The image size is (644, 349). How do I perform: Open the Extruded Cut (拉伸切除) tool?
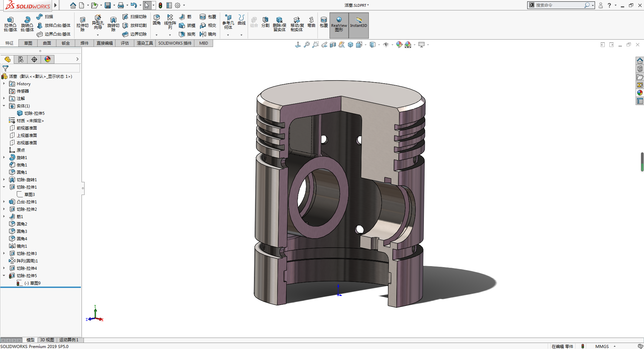(83, 24)
